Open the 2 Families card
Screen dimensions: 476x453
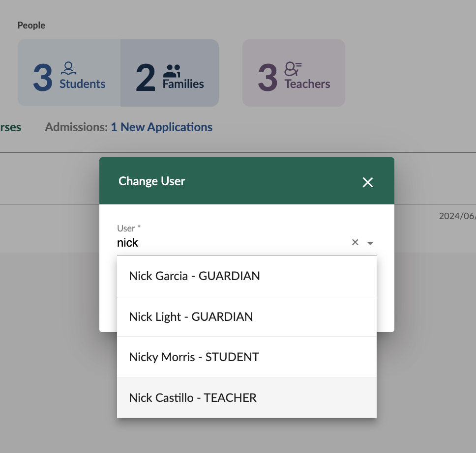point(170,73)
